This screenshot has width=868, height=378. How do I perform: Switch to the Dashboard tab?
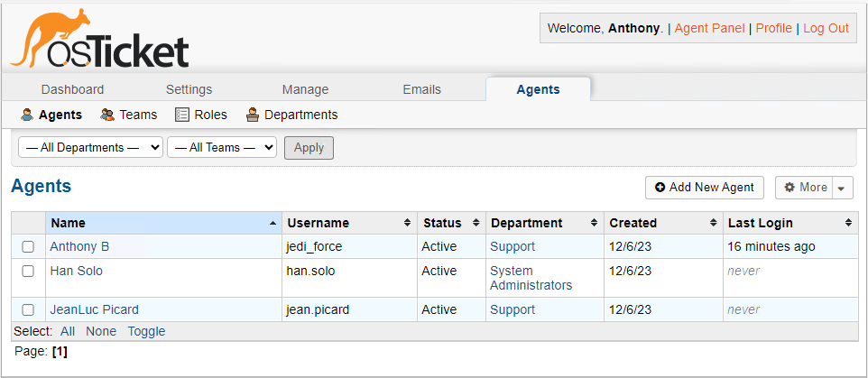[x=72, y=89]
